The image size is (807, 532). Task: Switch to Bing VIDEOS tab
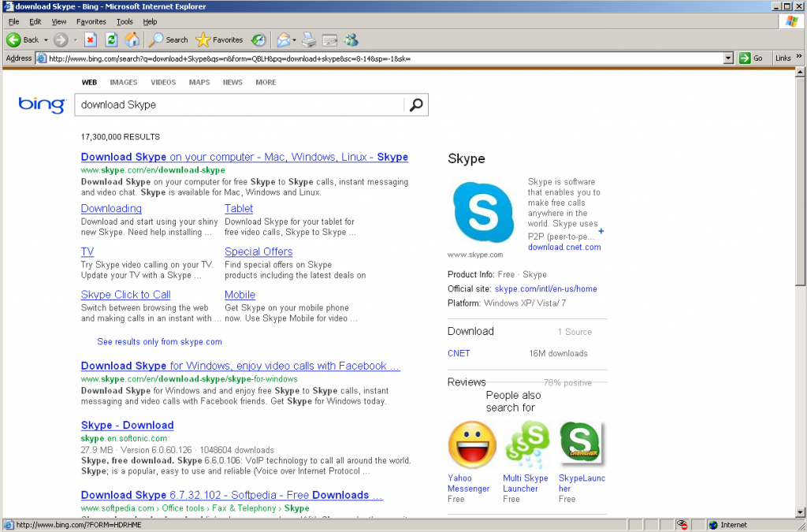163,82
